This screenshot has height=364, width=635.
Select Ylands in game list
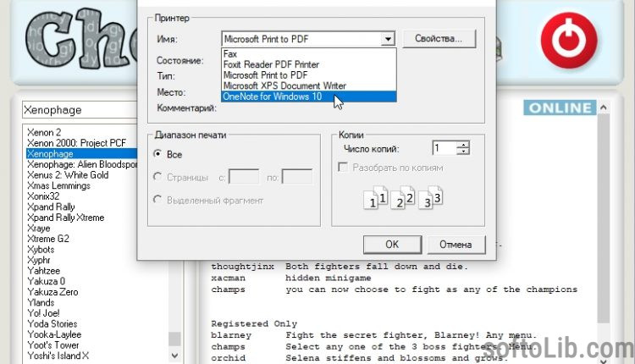pos(41,302)
